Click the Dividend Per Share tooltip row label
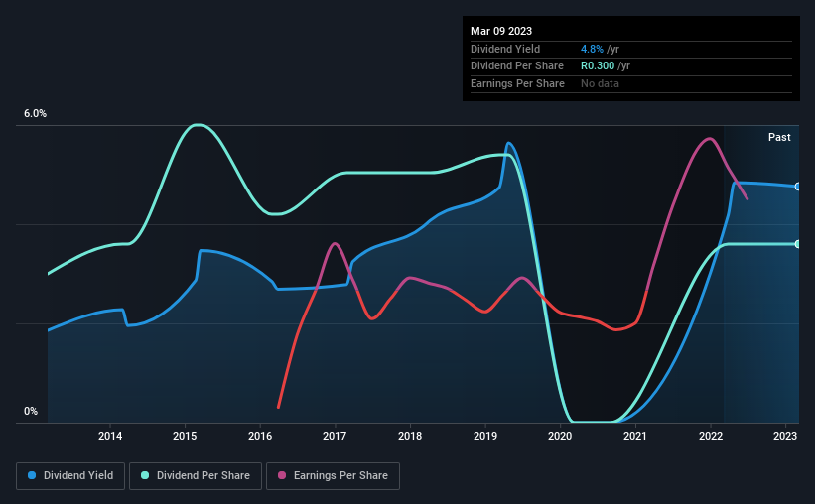 point(516,66)
